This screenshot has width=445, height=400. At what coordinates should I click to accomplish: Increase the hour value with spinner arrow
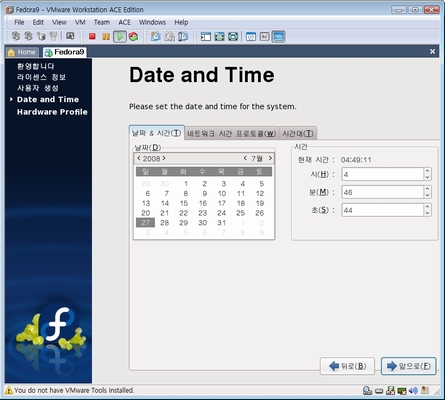427,171
